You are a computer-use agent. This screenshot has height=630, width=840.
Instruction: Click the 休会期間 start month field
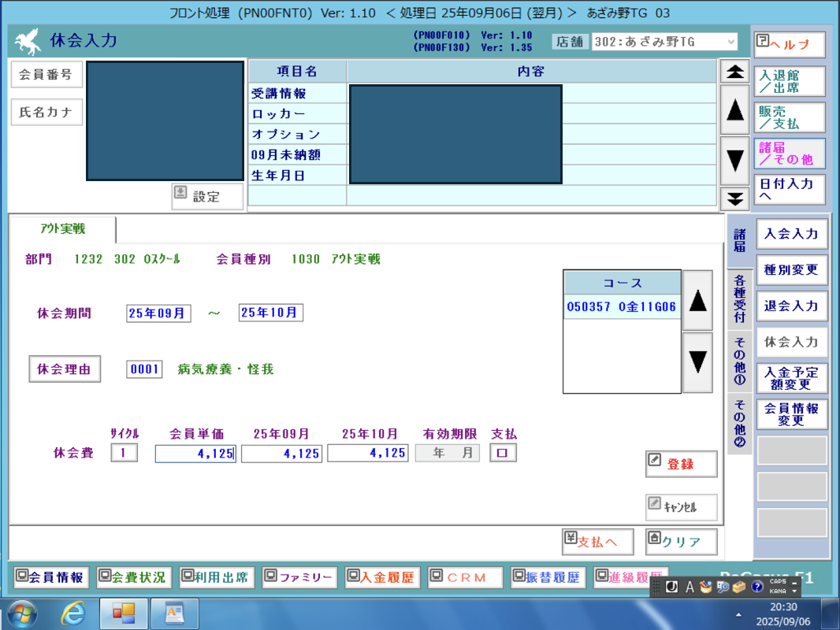pyautogui.click(x=158, y=313)
